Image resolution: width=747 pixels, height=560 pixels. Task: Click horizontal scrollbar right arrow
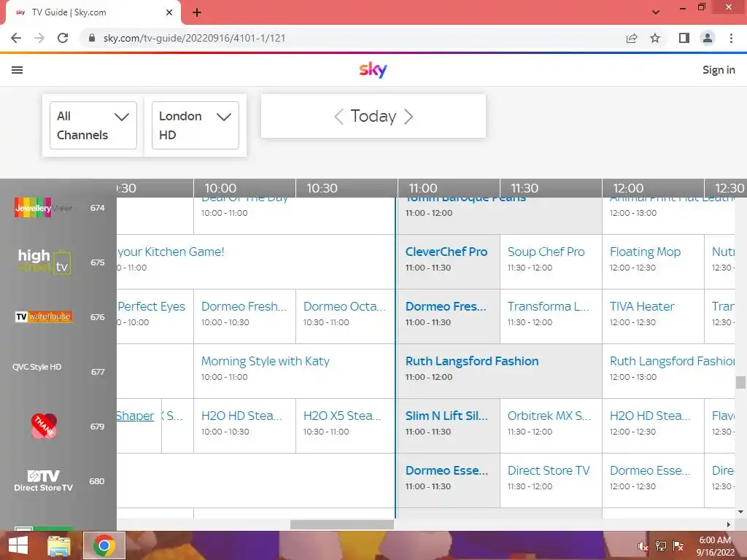tap(729, 524)
